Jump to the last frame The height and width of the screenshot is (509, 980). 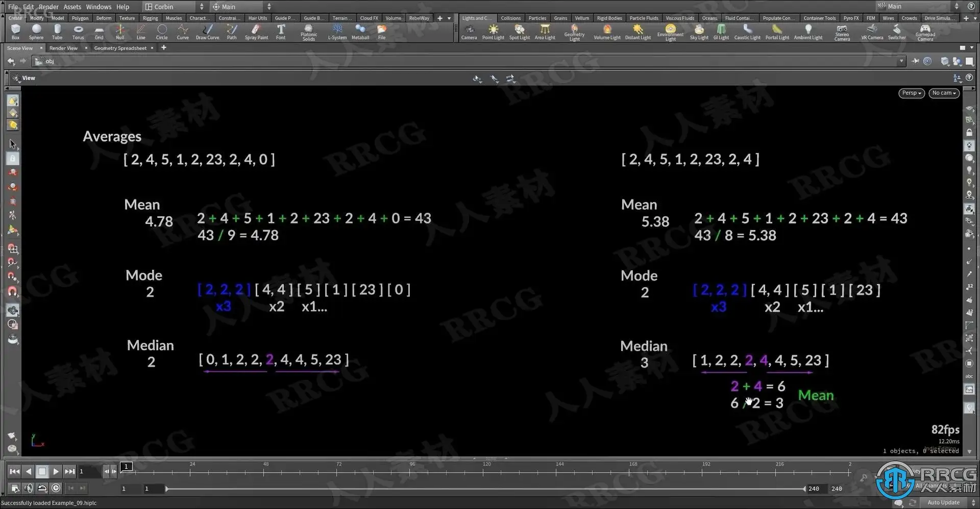click(x=69, y=471)
